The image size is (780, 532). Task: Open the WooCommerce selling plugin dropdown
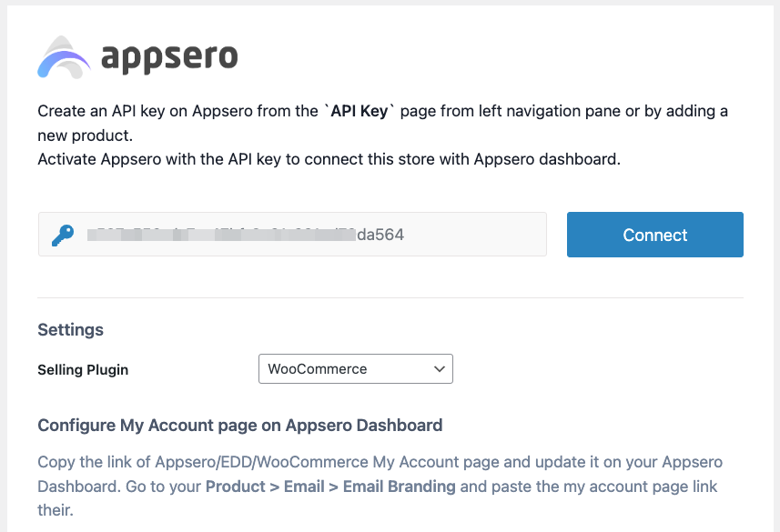pyautogui.click(x=356, y=369)
